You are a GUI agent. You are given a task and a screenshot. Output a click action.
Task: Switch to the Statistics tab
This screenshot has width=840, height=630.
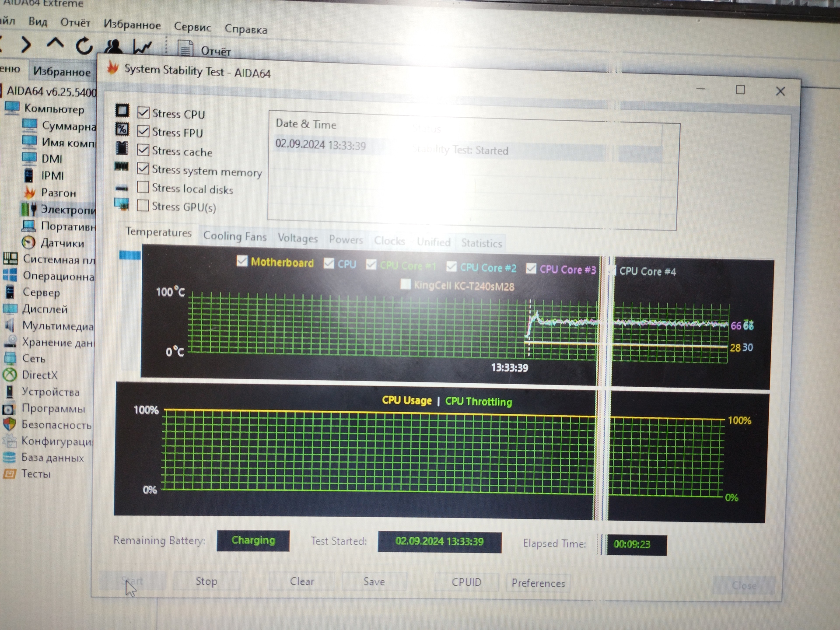click(481, 243)
